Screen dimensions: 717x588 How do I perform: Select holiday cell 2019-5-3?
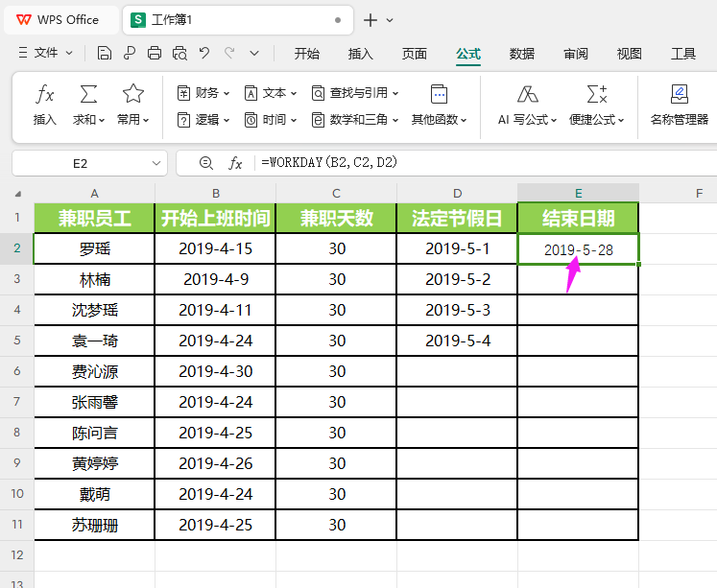(x=457, y=310)
